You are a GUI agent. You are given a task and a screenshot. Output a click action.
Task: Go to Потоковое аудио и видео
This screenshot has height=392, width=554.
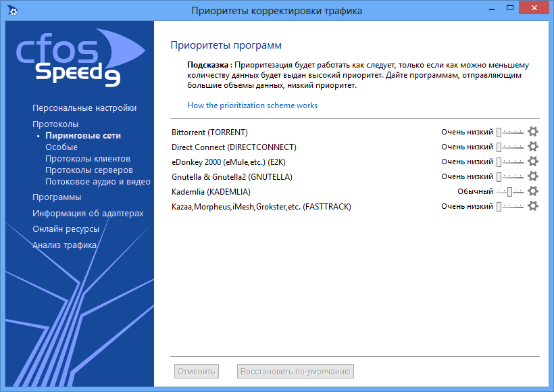click(x=97, y=182)
